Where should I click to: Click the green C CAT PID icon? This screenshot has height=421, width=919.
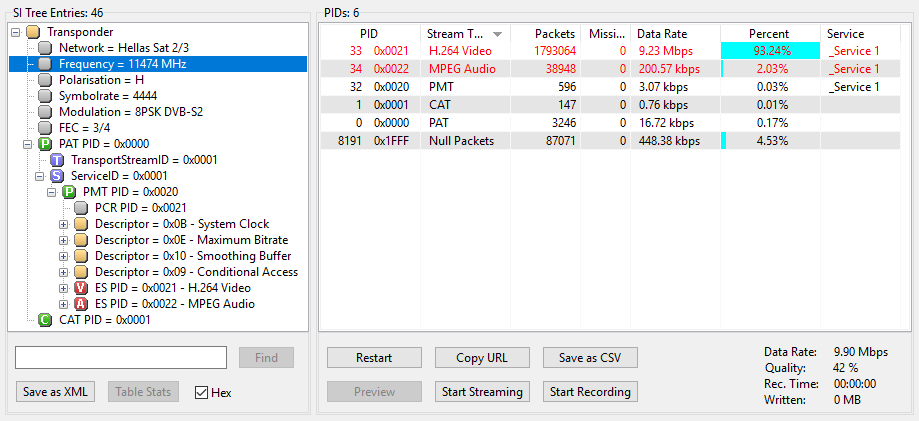tap(44, 320)
